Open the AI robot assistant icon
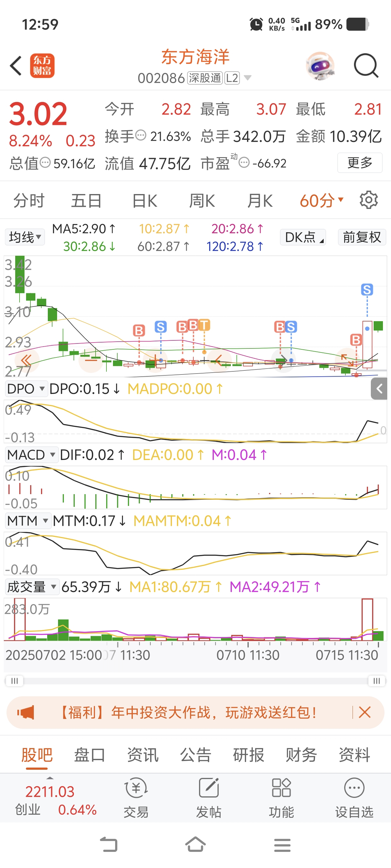The height and width of the screenshot is (868, 391). (x=320, y=66)
